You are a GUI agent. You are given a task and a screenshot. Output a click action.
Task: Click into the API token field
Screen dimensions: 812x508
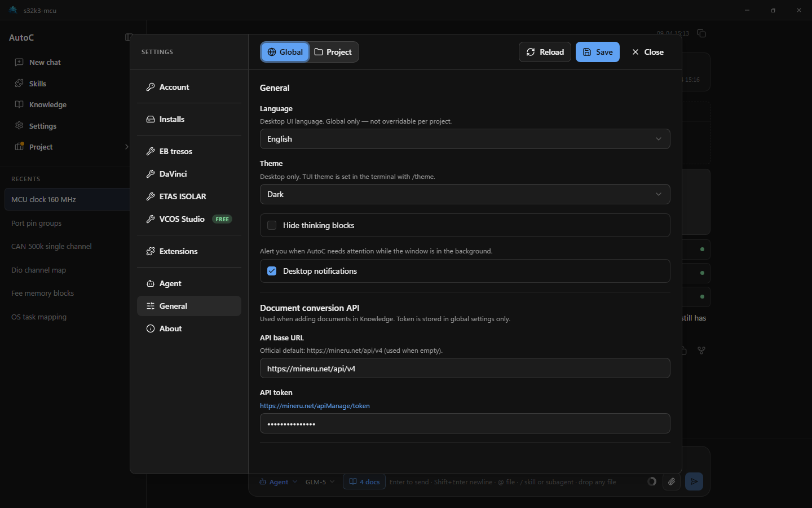pos(465,424)
